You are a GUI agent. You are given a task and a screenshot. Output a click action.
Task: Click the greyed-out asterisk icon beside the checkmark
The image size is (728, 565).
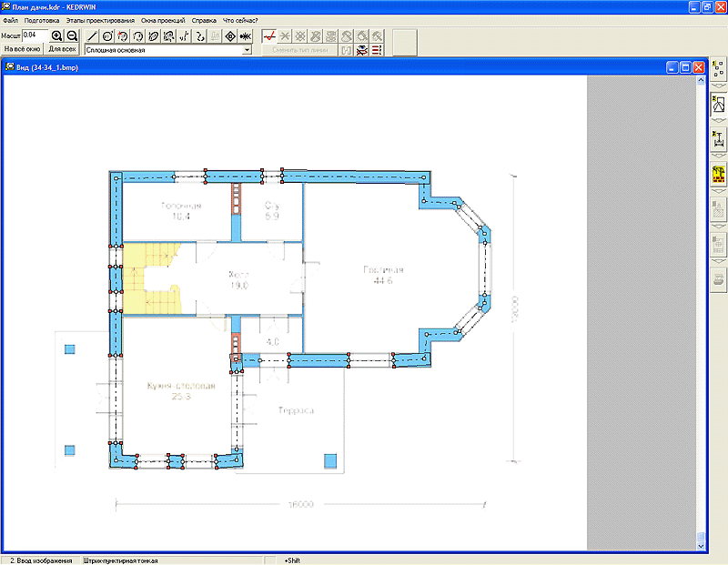[285, 36]
